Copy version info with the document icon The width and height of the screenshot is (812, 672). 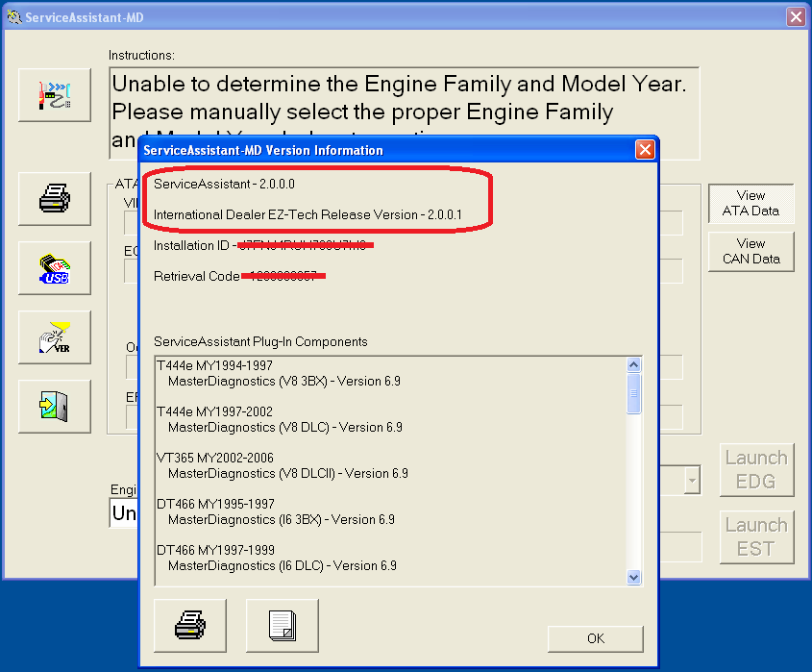point(283,625)
